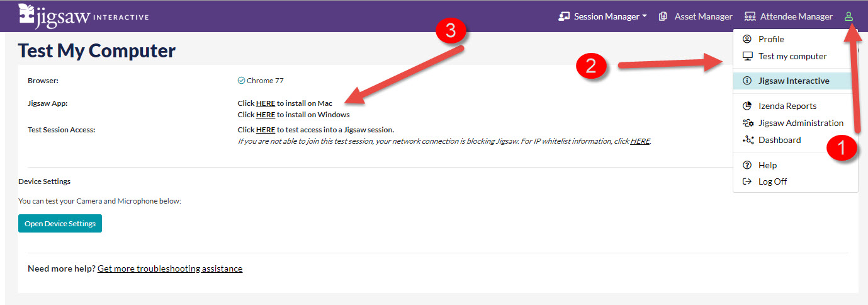Image resolution: width=868 pixels, height=305 pixels.
Task: Click the Session Manager presenter icon
Action: pyautogui.click(x=564, y=16)
